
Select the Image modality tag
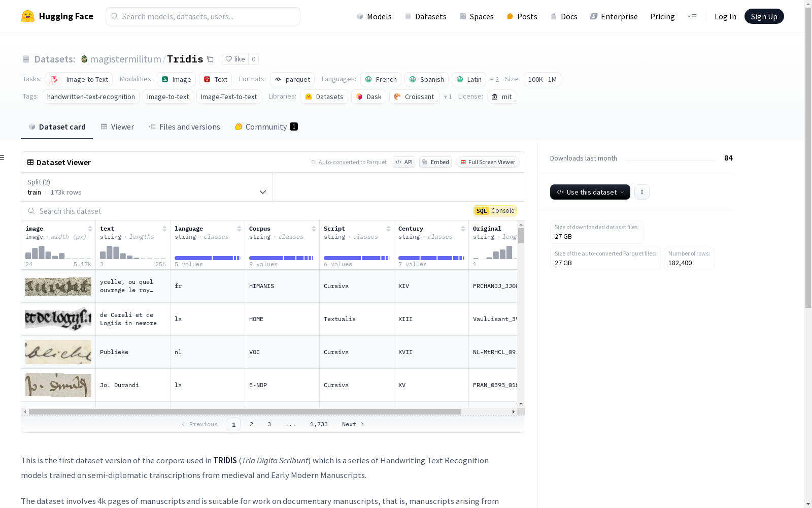coord(176,79)
